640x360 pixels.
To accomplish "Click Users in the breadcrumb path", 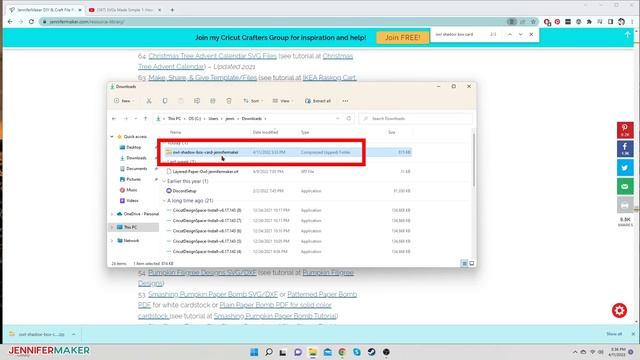I will coord(213,118).
